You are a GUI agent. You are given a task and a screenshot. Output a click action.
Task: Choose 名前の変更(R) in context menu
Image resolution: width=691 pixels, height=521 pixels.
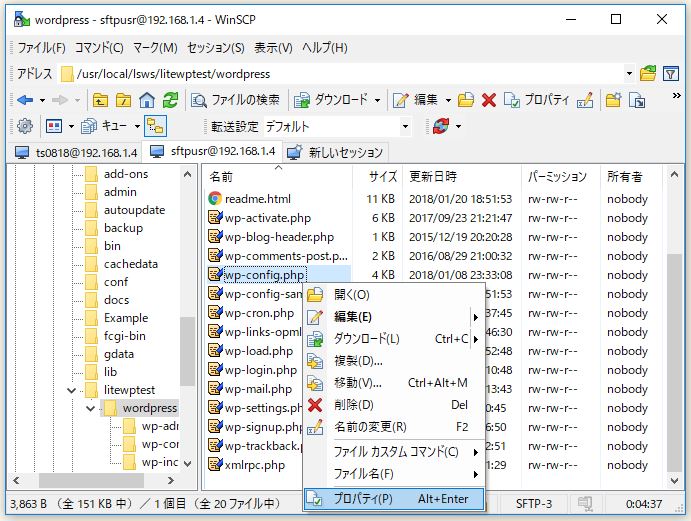point(394,427)
